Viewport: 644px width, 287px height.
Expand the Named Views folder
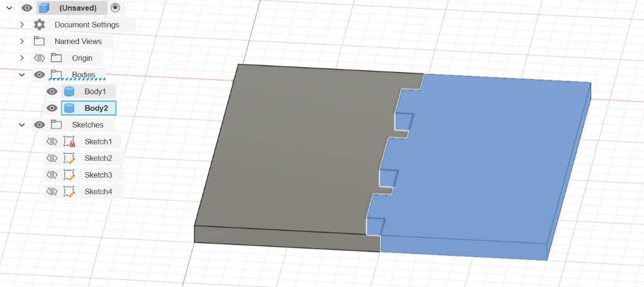[x=22, y=41]
